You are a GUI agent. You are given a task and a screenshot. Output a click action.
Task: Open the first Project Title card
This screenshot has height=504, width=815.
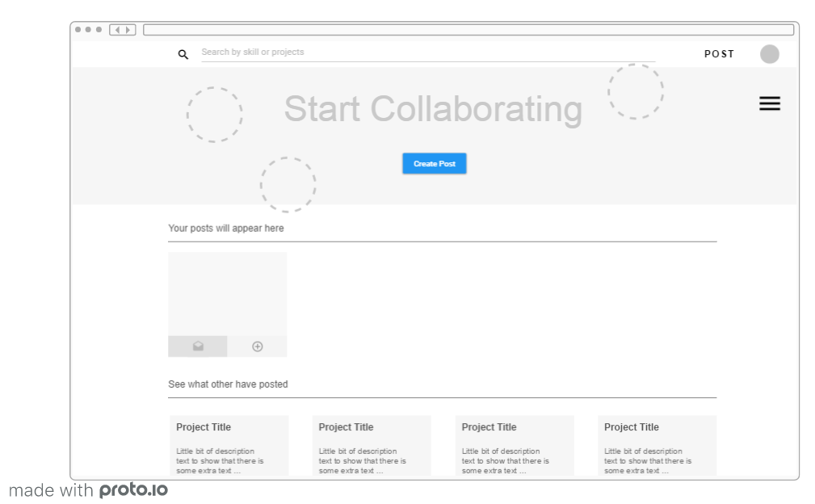pos(229,445)
